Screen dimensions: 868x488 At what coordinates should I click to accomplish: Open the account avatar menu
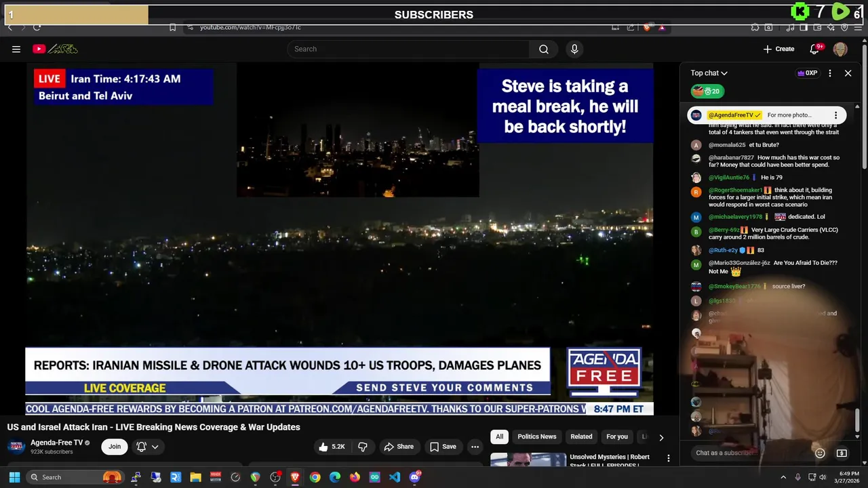click(x=840, y=49)
